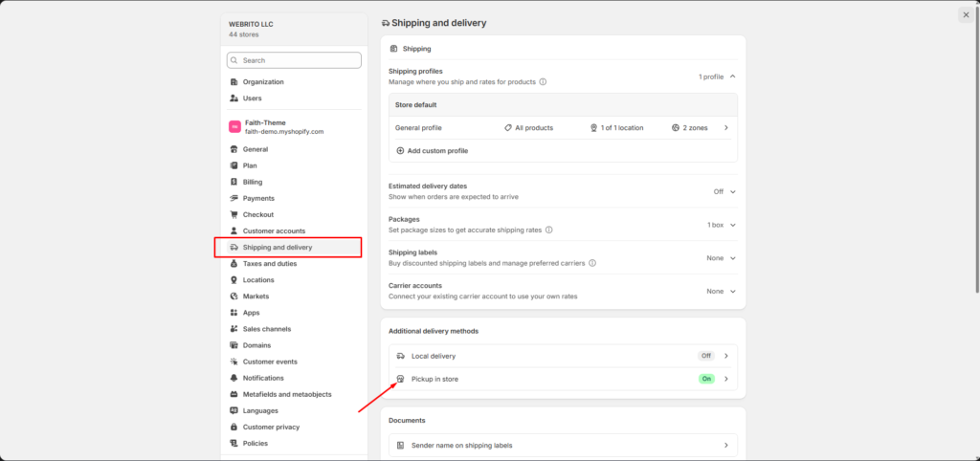Click the Taxes and duties icon
The image size is (980, 461).
tap(234, 264)
